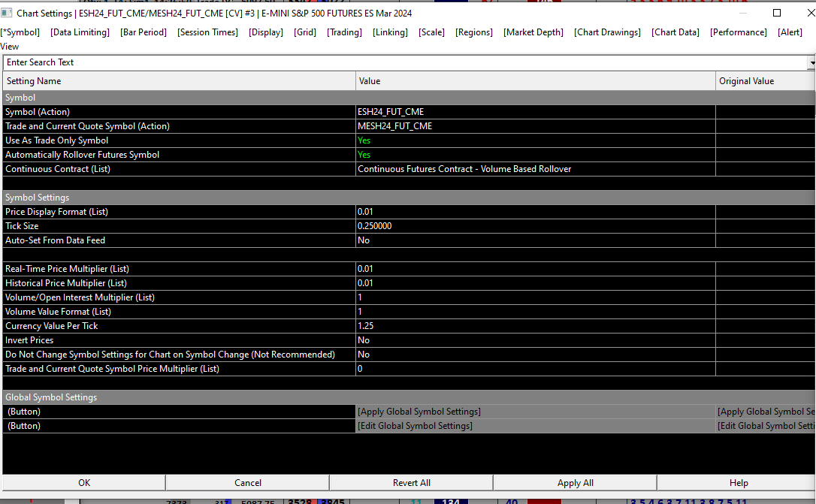Toggle Automatically Rollover Futures Symbol setting
The image size is (816, 504).
[x=364, y=155]
